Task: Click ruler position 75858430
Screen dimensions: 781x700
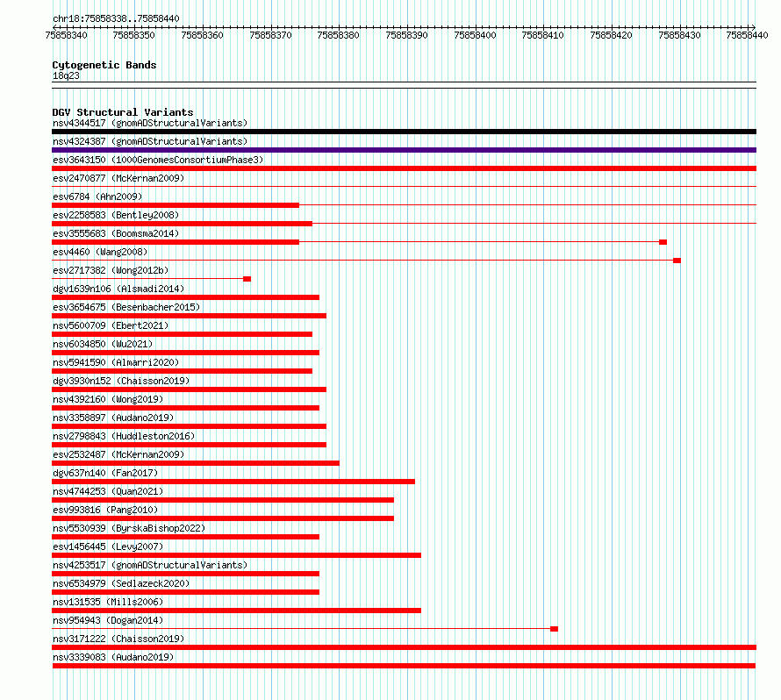Action: pos(679,35)
